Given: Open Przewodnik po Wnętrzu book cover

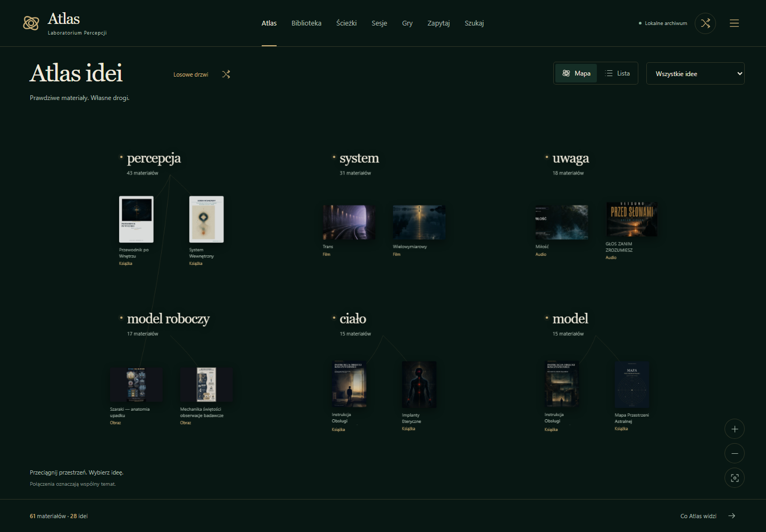Looking at the screenshot, I should (136, 219).
